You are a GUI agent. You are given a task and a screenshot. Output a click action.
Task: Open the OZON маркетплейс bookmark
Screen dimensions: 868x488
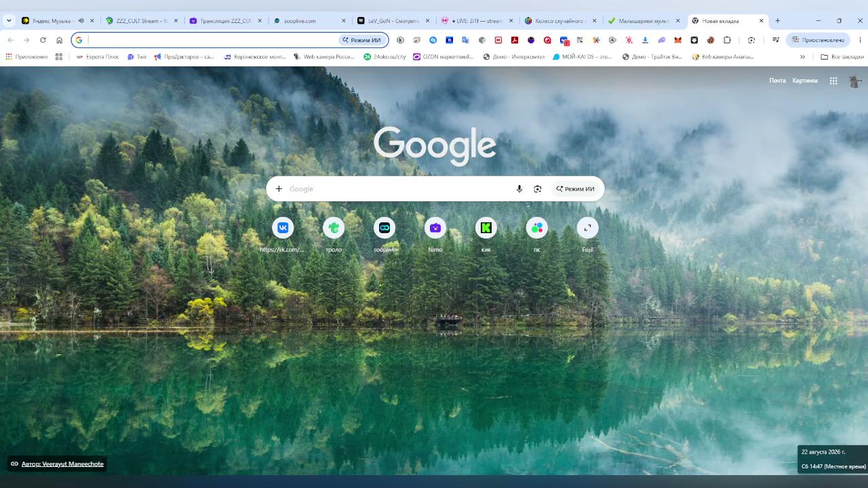tap(443, 57)
